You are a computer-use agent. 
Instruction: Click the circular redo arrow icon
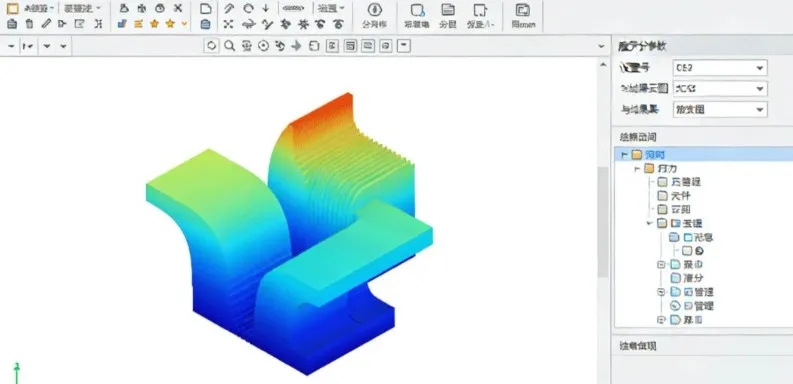[x=248, y=9]
